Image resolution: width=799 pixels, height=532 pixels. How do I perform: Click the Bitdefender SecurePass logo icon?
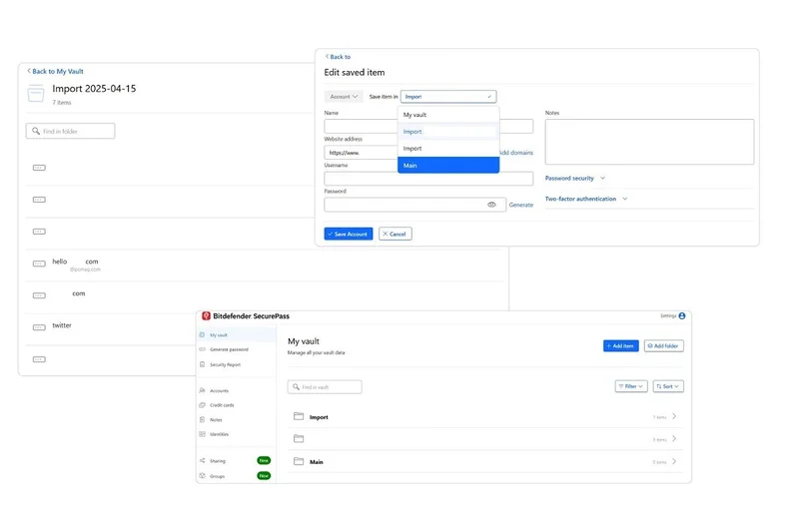click(206, 316)
